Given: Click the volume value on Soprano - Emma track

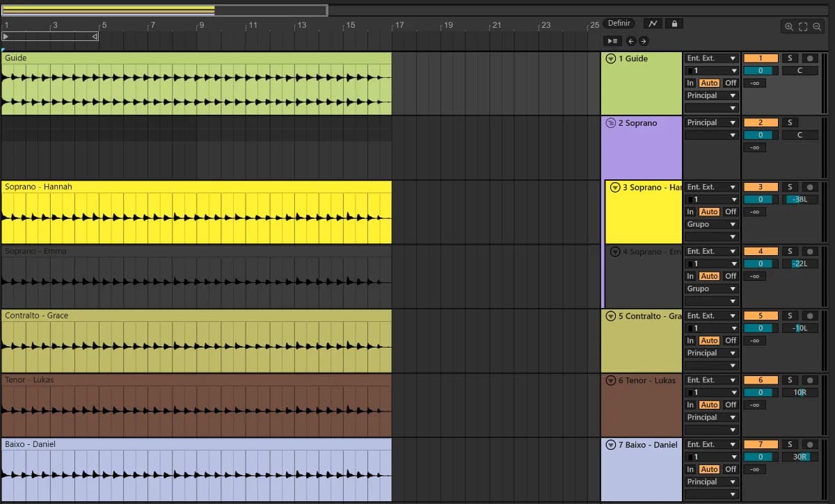Looking at the screenshot, I should 761,263.
